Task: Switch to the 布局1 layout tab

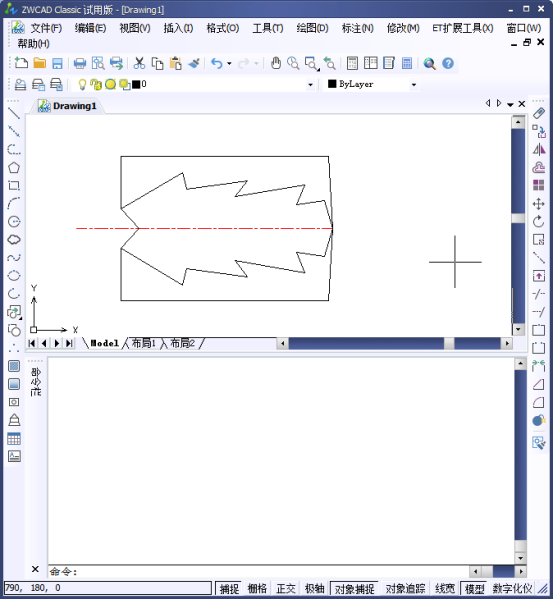Action: (143, 343)
